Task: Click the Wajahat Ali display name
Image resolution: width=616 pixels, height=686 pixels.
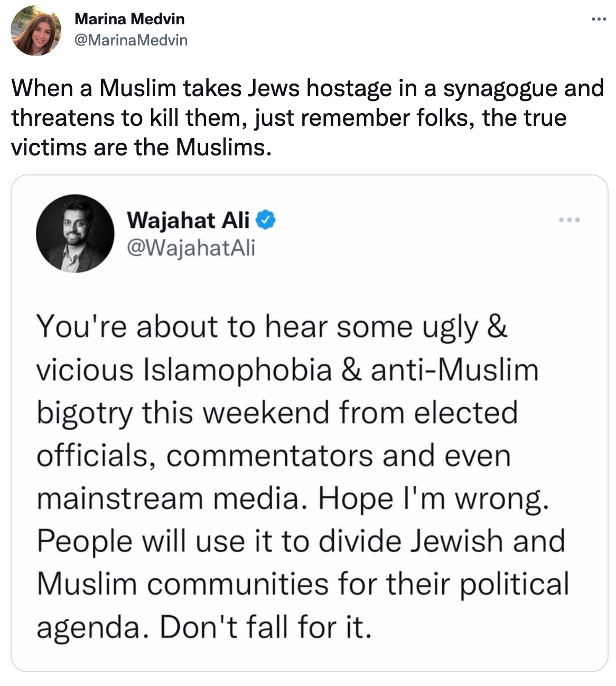Action: [x=188, y=220]
